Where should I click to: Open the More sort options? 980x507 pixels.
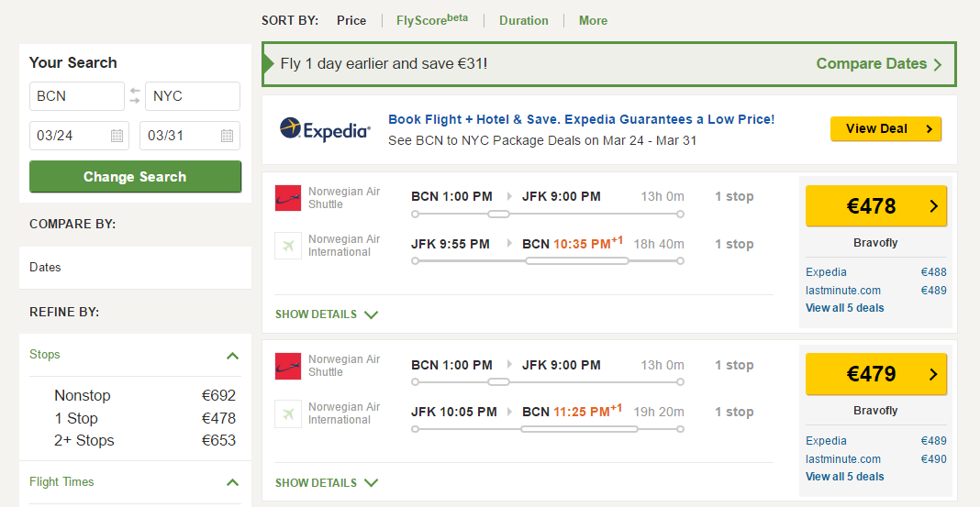[x=593, y=20]
